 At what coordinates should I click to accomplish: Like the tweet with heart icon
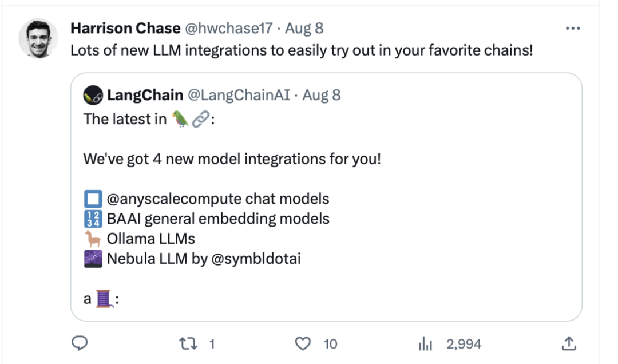pos(302,343)
